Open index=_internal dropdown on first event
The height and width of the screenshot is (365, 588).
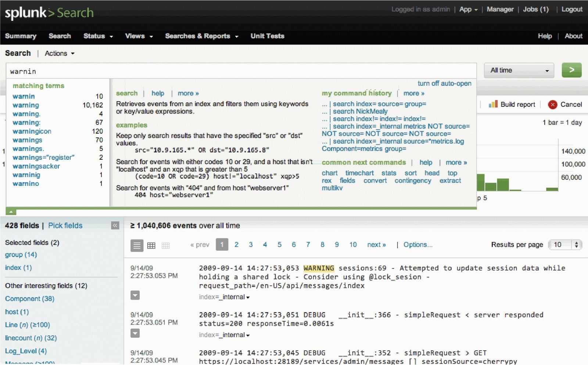point(224,297)
